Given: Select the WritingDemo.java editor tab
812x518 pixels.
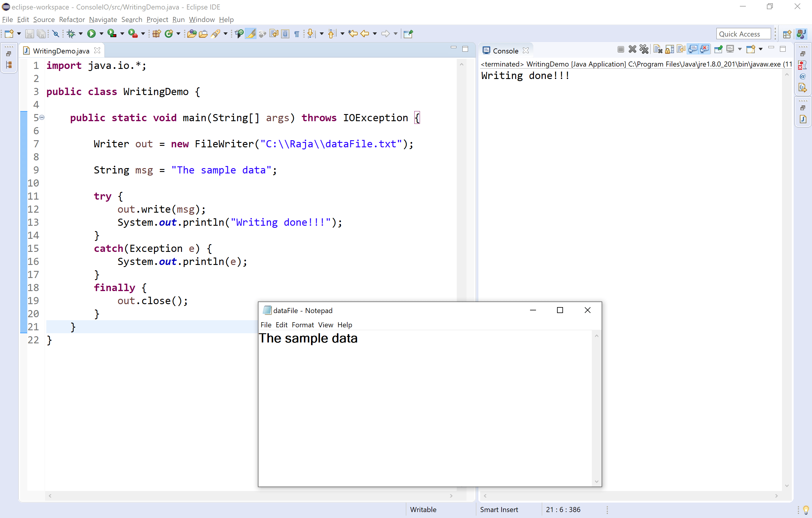Looking at the screenshot, I should [61, 50].
